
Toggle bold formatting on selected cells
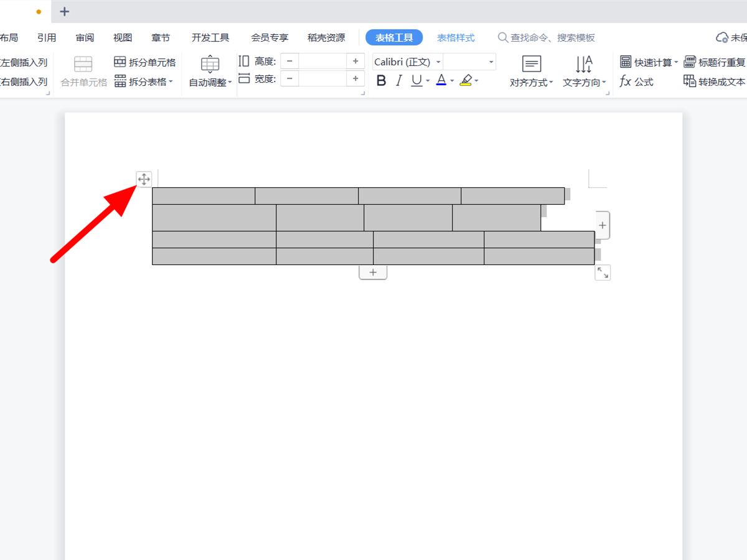coord(381,80)
